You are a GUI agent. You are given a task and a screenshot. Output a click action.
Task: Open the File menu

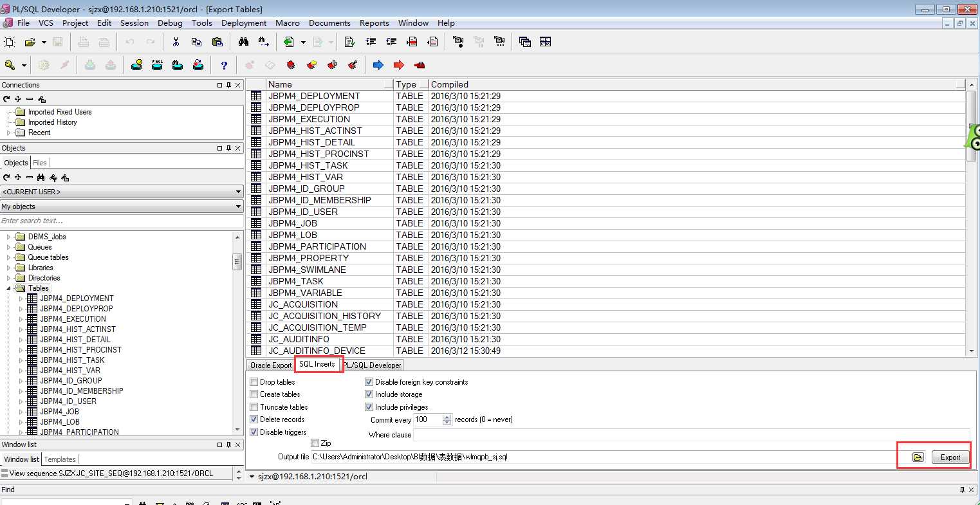(23, 23)
